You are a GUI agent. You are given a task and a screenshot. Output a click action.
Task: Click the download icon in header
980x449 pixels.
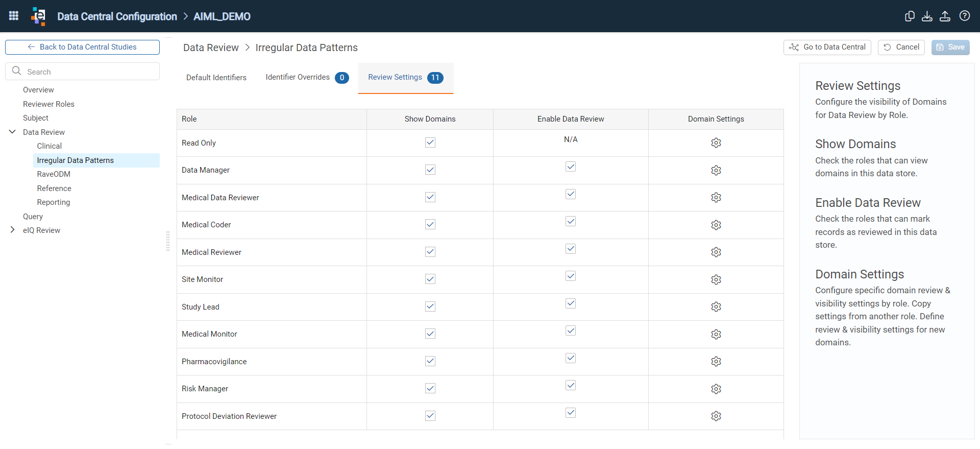coord(927,16)
